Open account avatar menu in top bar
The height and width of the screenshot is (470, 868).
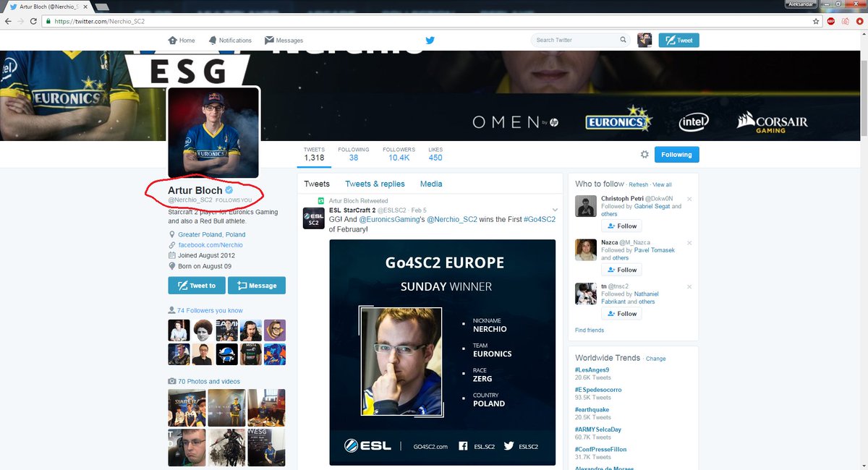(644, 40)
